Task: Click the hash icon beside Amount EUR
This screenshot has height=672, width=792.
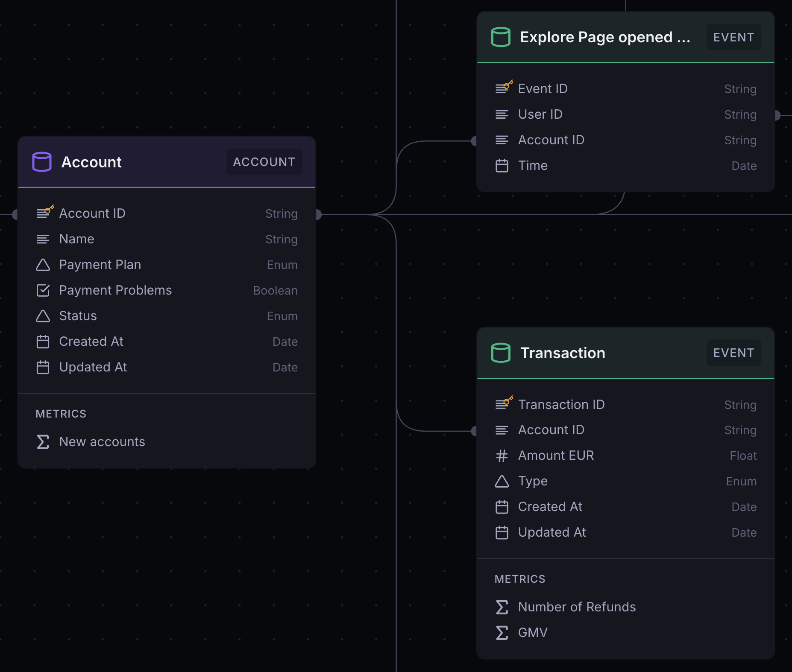Action: point(502,456)
